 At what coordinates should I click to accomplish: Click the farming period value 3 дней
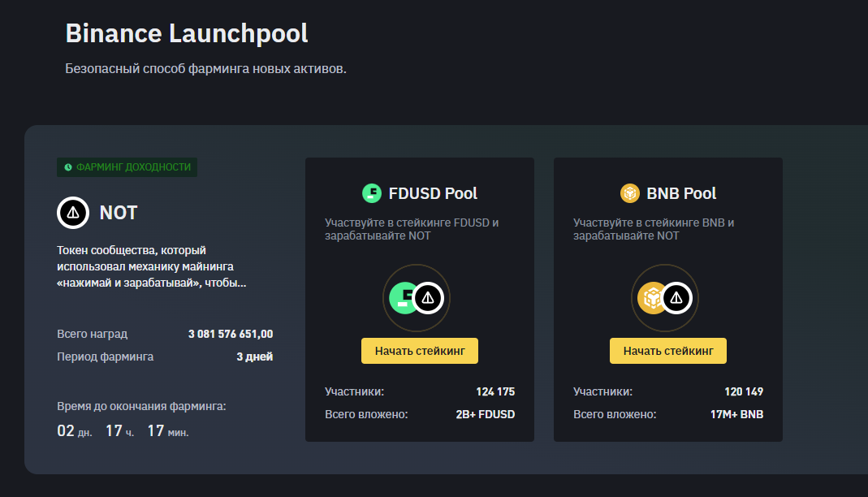pos(255,357)
